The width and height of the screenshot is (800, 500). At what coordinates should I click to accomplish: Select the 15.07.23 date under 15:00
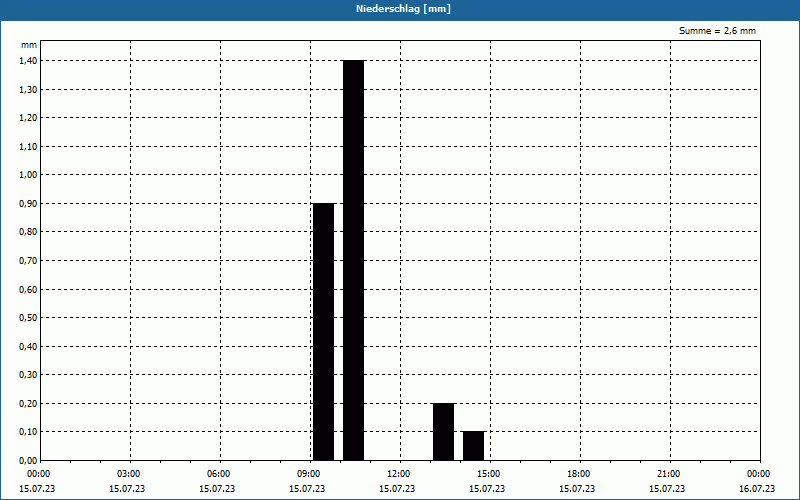point(487,489)
